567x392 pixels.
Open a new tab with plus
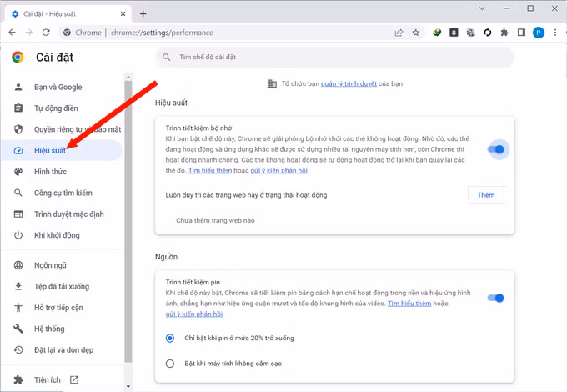[x=143, y=13]
